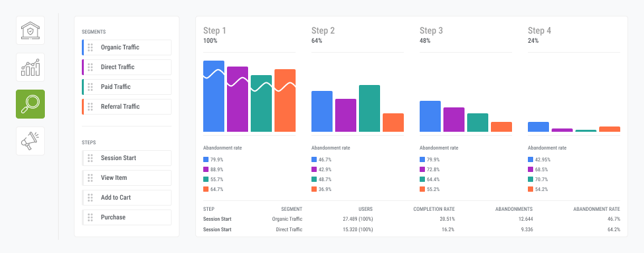Select the Referral Traffic segment
The width and height of the screenshot is (644, 253).
click(127, 107)
